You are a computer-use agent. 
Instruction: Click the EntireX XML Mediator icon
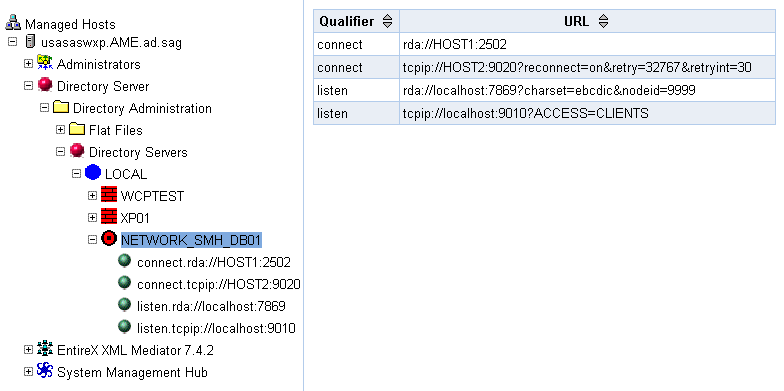pyautogui.click(x=45, y=348)
